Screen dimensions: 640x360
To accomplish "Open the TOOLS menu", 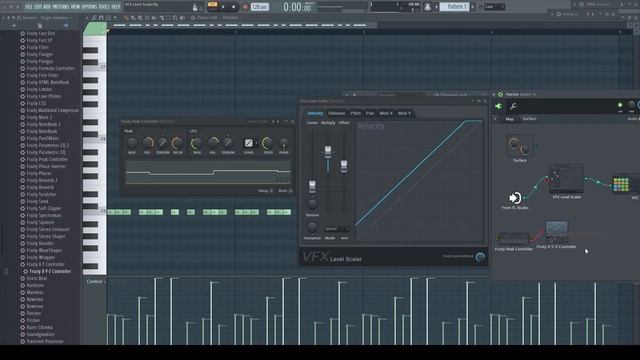I will tap(104, 7).
